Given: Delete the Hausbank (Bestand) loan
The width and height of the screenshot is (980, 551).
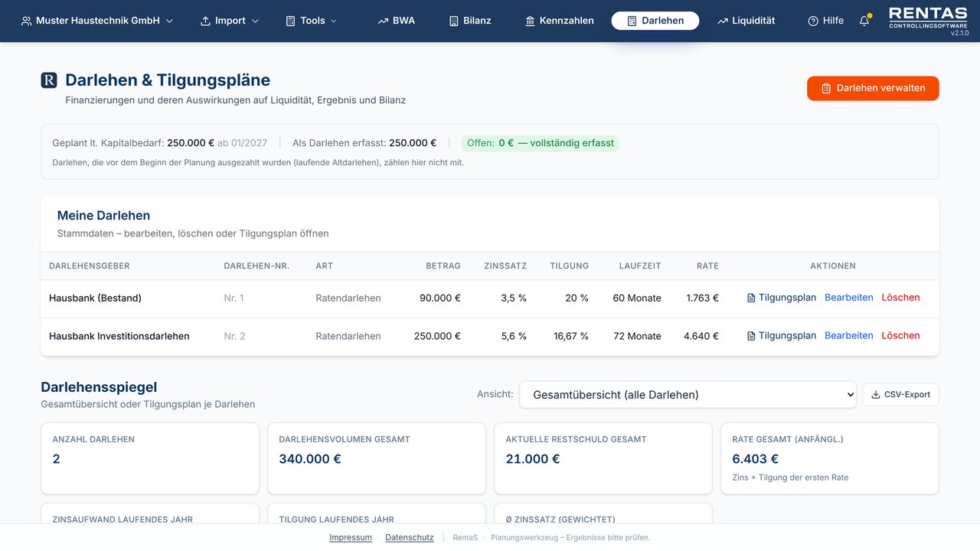Looking at the screenshot, I should click(x=900, y=298).
